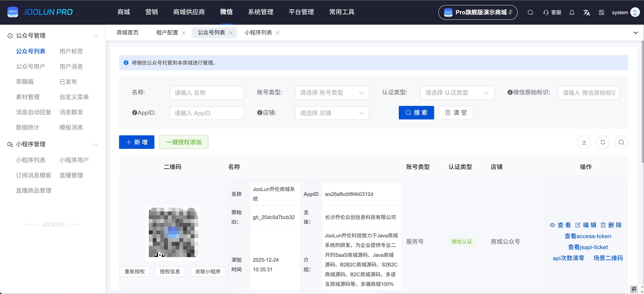Collapse the 公众号管理 menu group
The image size is (644, 294).
(96, 36)
